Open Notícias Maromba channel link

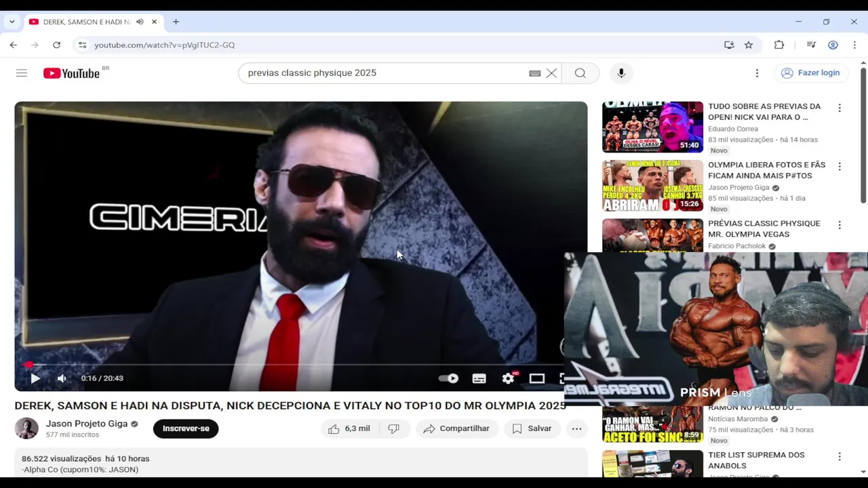point(738,419)
